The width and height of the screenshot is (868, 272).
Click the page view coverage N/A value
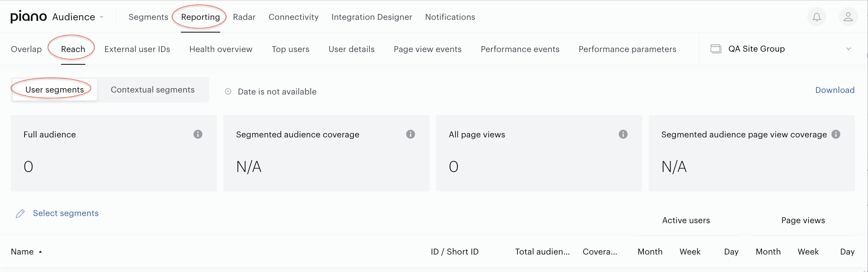(674, 167)
